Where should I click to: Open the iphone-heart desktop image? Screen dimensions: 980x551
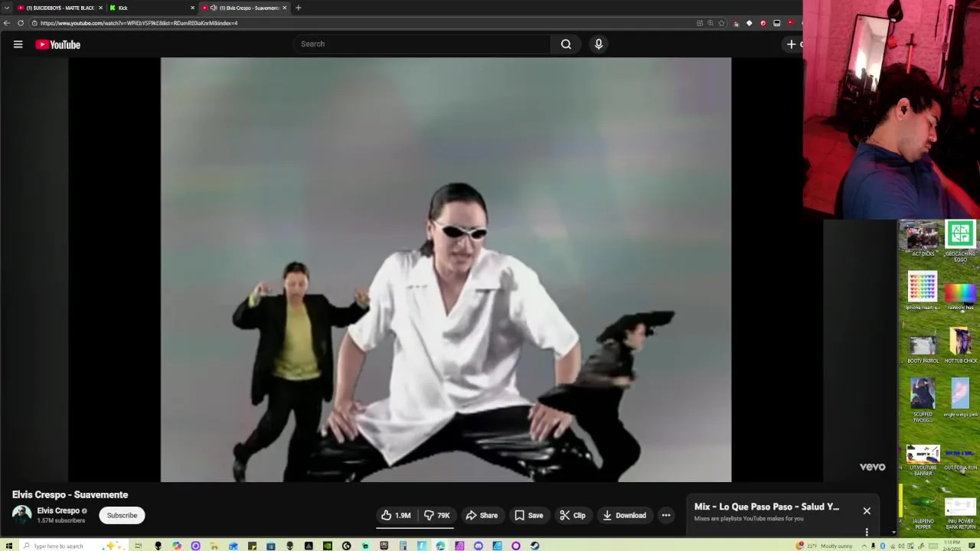tap(923, 292)
